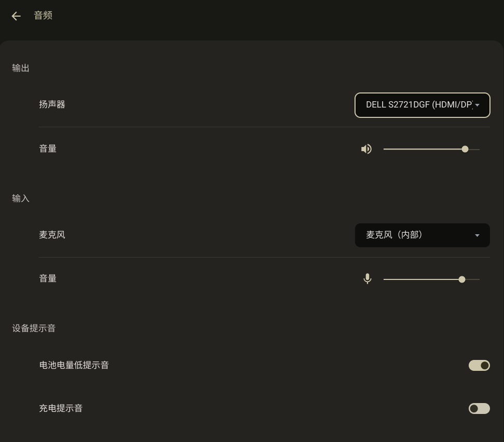This screenshot has width=504, height=442.
Task: Enable the 充电提示音 toggle
Action: [x=479, y=409]
